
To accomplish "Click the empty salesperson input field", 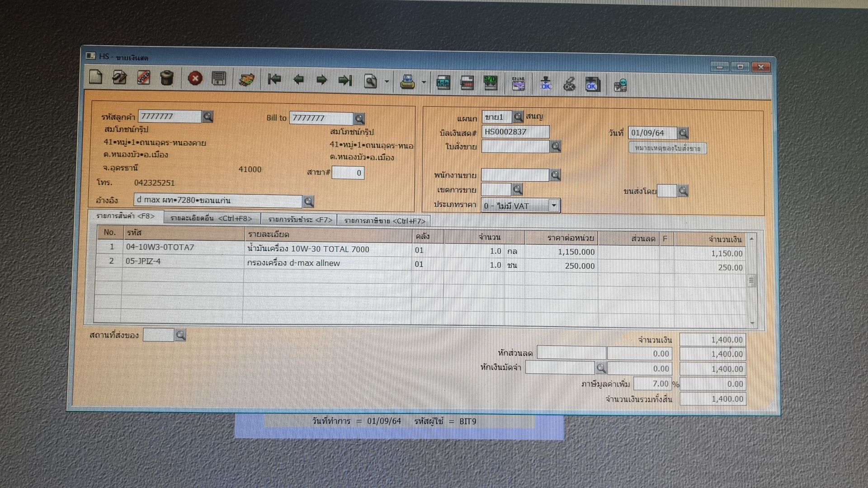I will (x=515, y=175).
